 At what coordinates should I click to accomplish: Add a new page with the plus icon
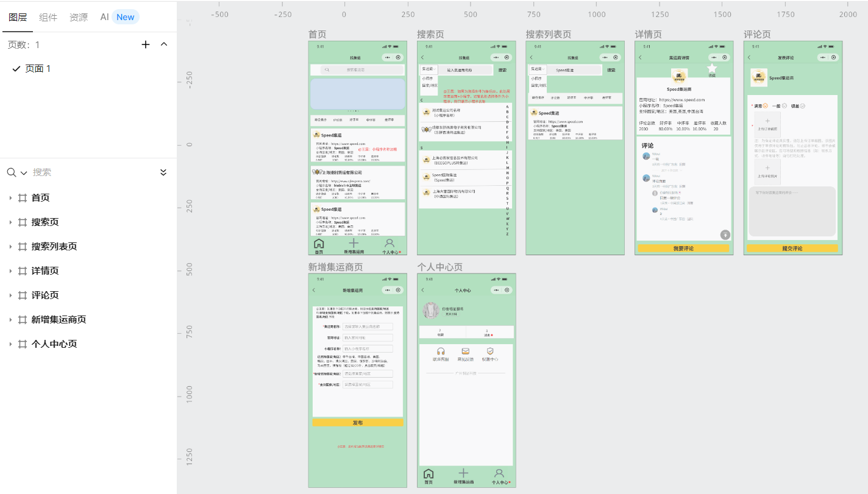[x=146, y=44]
